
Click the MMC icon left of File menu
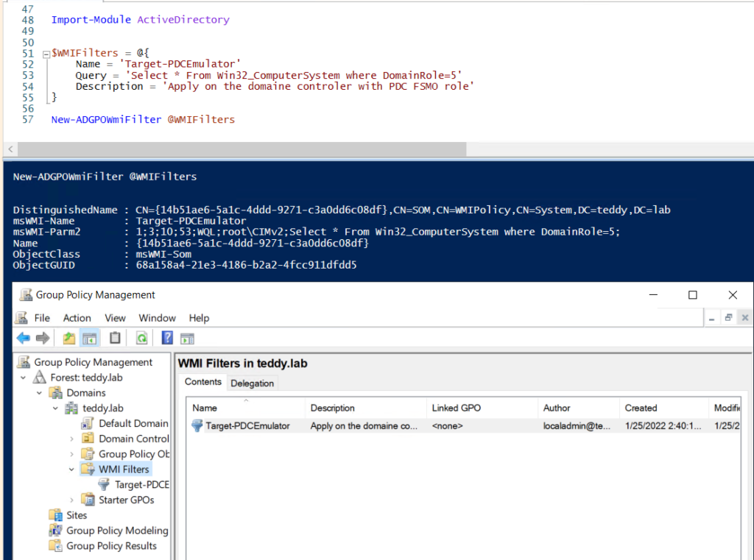click(21, 318)
